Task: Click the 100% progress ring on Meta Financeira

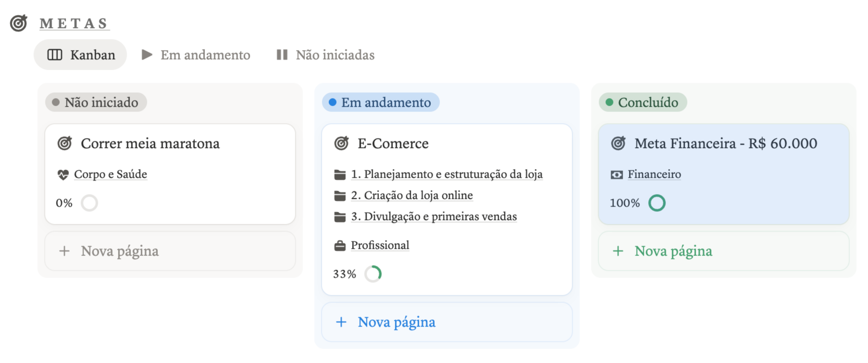Action: click(x=657, y=203)
